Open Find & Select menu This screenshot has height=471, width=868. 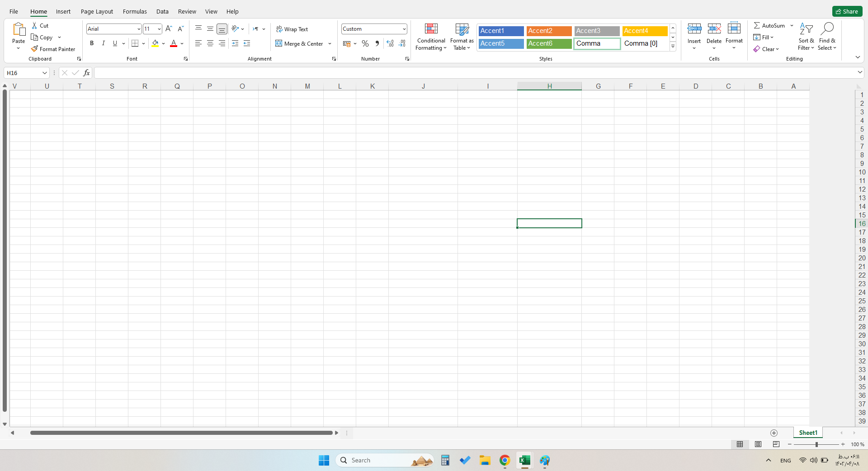(827, 36)
